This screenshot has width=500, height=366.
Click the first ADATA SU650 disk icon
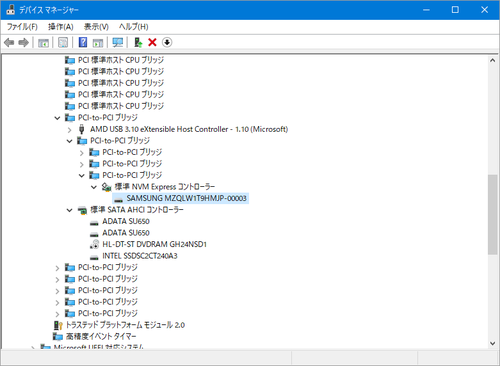click(94, 222)
